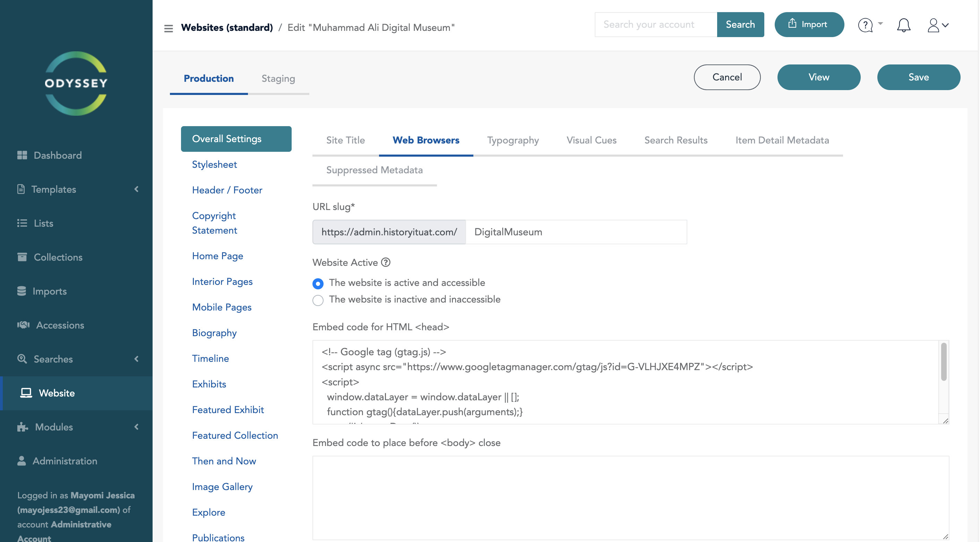Click the Collections archive icon
980x542 pixels.
(22, 257)
